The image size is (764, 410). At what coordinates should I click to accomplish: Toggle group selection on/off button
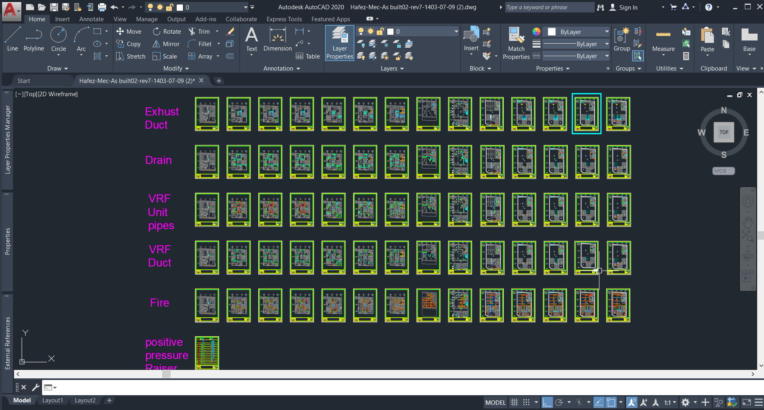tap(637, 56)
